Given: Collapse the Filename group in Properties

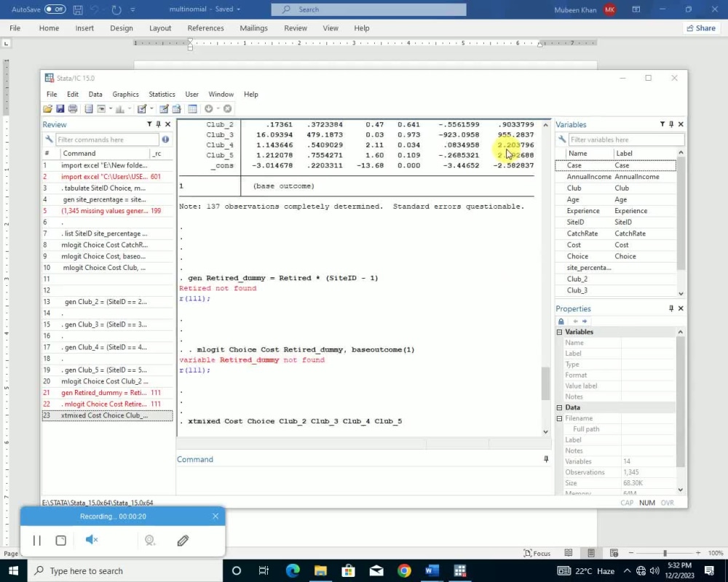Looking at the screenshot, I should point(559,418).
